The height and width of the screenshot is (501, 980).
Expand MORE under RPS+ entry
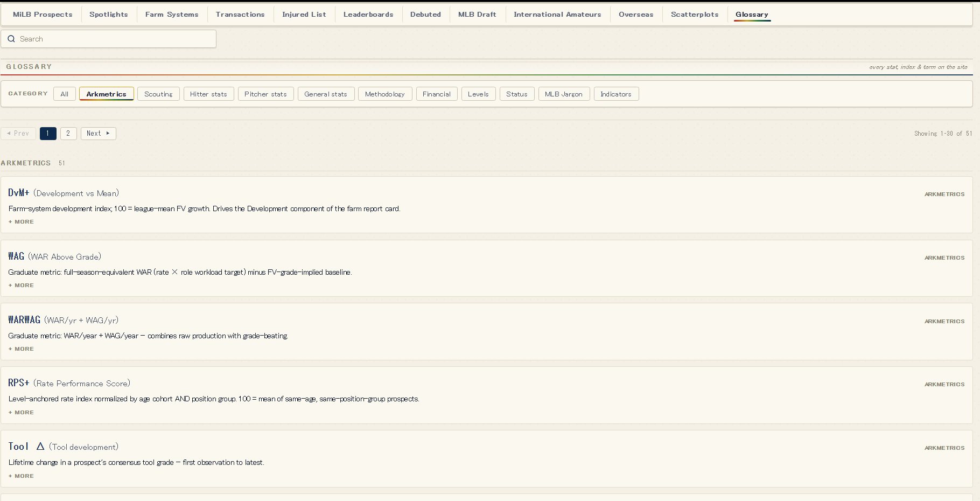pos(21,413)
